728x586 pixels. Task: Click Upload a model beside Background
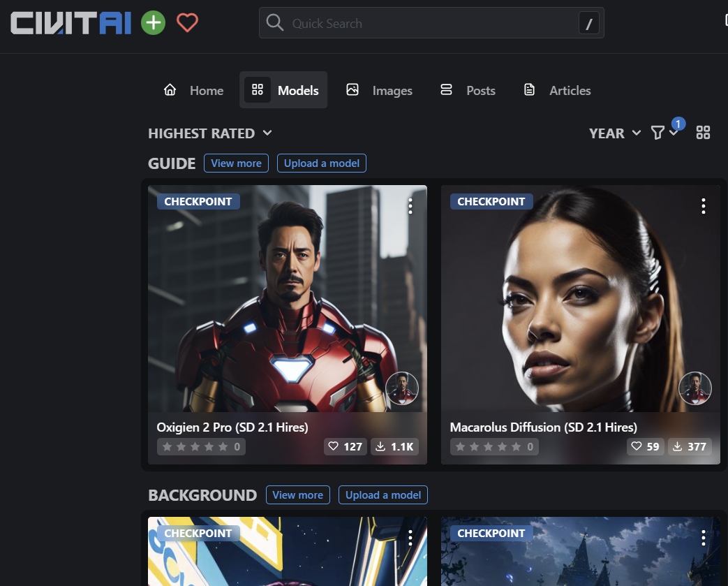click(x=382, y=495)
